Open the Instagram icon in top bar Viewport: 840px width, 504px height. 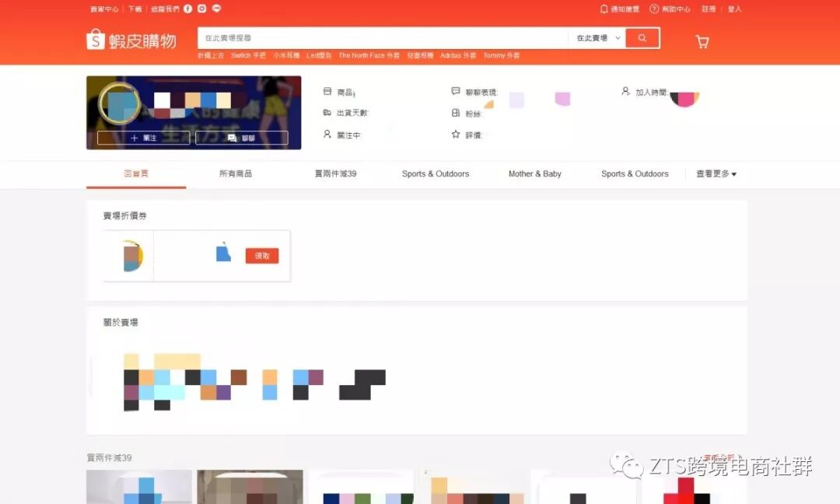[x=202, y=9]
